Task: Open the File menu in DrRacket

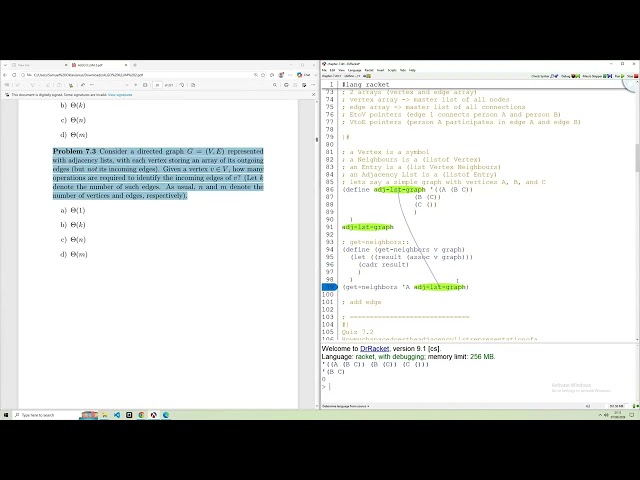Action: pos(324,70)
